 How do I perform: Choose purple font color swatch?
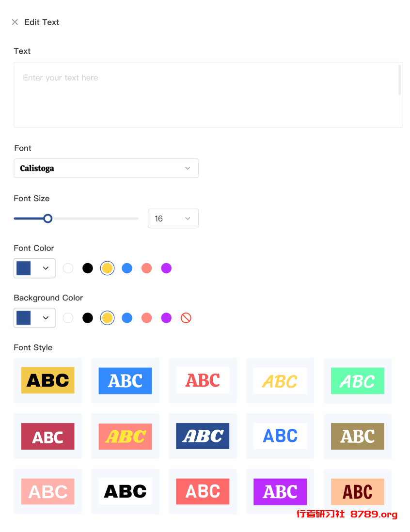(x=166, y=268)
